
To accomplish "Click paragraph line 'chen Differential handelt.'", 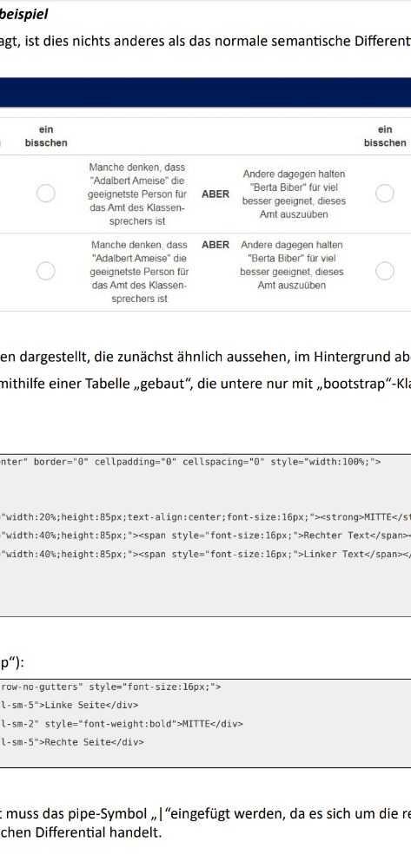I will (x=81, y=832).
